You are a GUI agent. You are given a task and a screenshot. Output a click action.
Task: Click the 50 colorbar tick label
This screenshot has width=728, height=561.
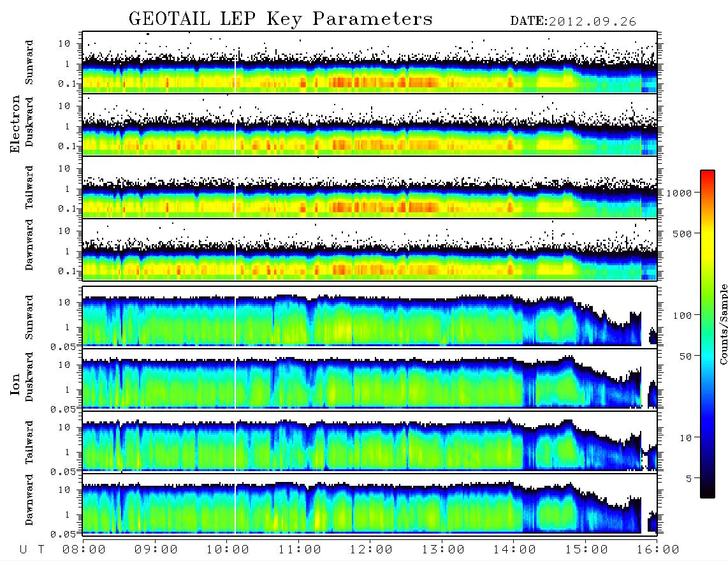tap(686, 356)
